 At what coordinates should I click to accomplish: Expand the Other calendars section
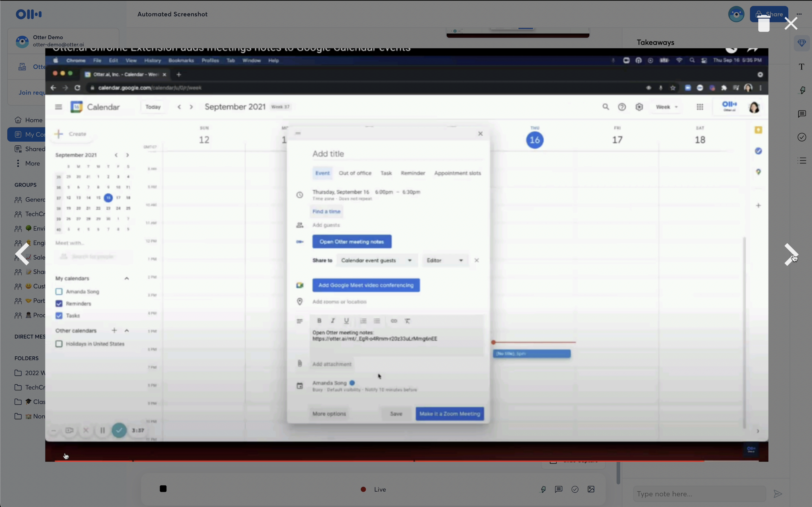coord(127,331)
